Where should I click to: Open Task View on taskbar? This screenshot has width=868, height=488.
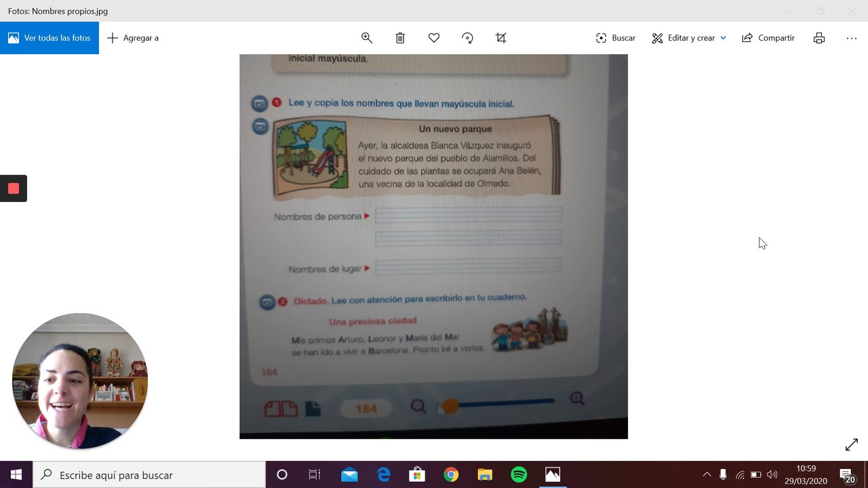315,474
